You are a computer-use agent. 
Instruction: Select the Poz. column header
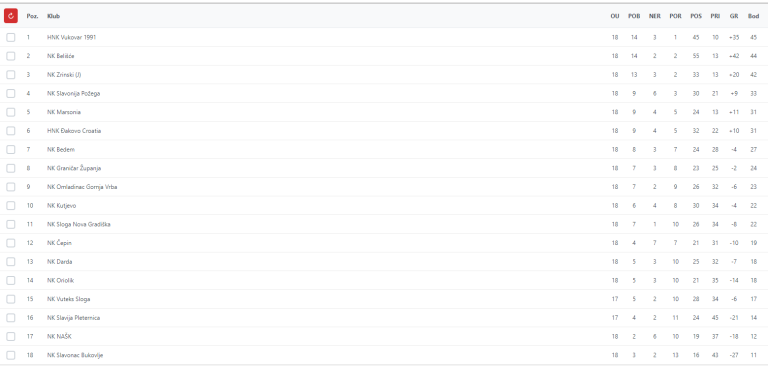coord(32,16)
